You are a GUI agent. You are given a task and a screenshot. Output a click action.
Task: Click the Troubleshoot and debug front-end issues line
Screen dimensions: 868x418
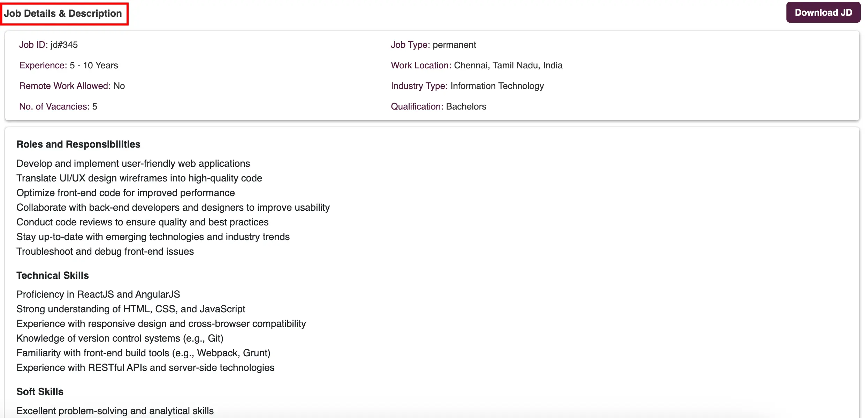105,251
